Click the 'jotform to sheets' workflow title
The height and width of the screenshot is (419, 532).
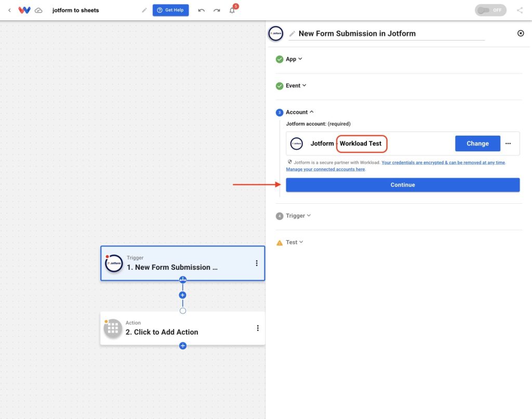pyautogui.click(x=76, y=10)
